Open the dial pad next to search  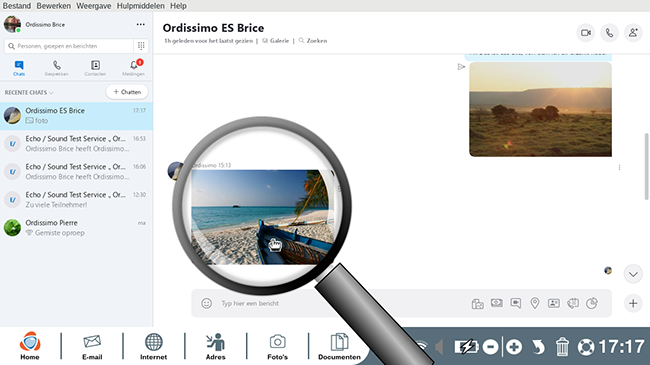[x=141, y=46]
